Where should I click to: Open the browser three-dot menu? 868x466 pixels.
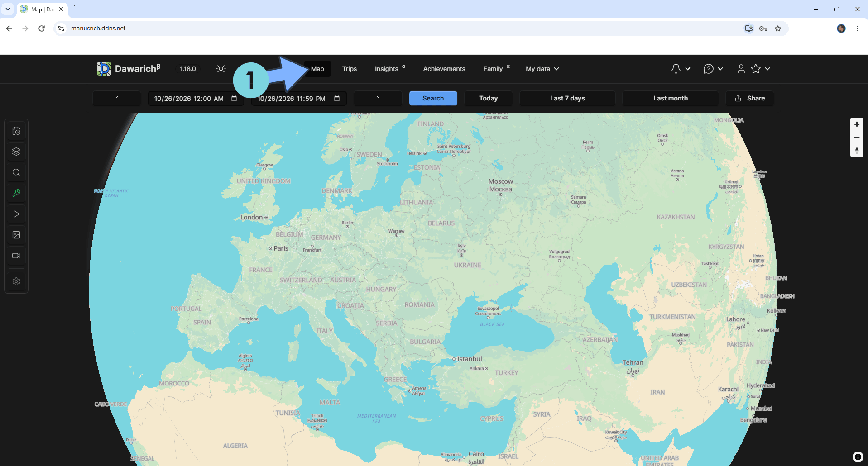858,29
